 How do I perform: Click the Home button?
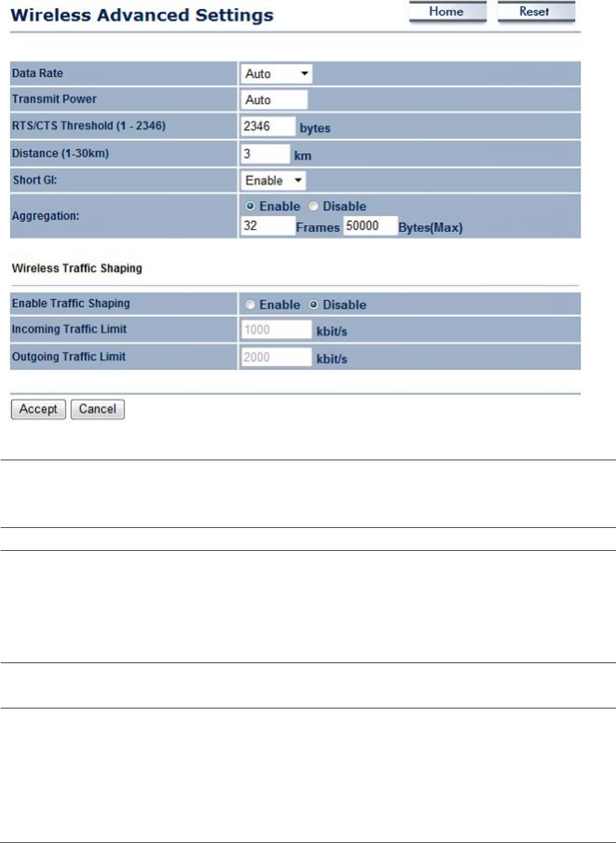(447, 12)
